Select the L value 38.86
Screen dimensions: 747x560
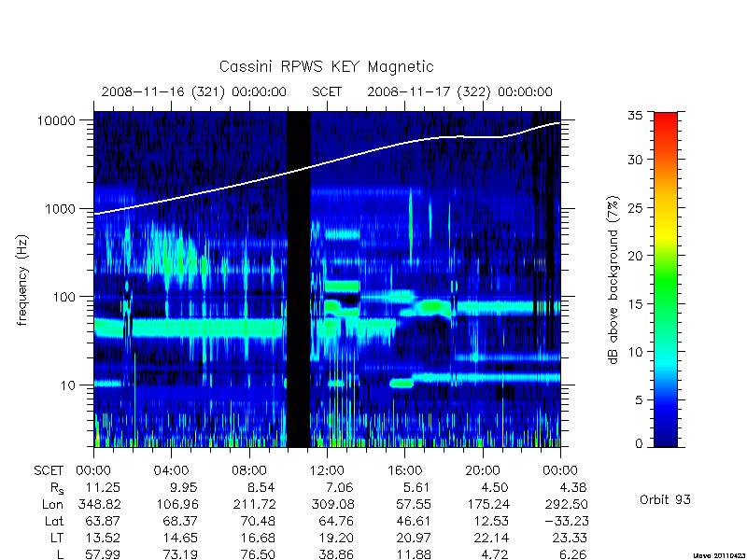pos(336,554)
